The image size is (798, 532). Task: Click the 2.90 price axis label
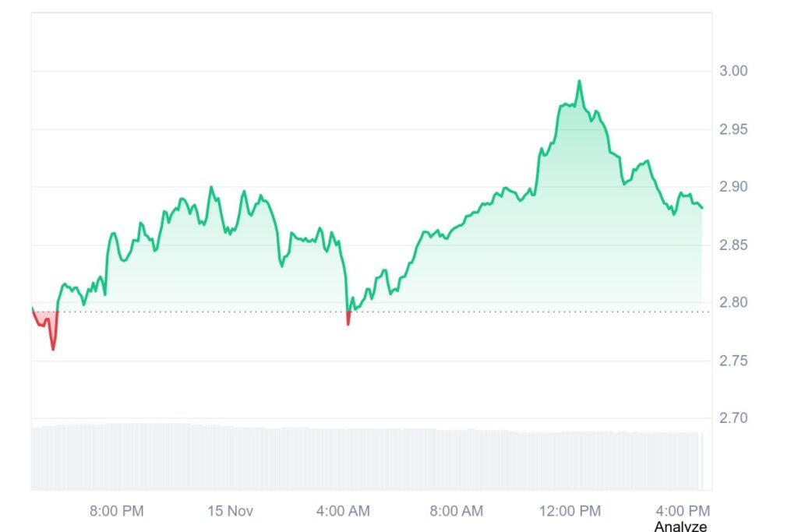(733, 187)
